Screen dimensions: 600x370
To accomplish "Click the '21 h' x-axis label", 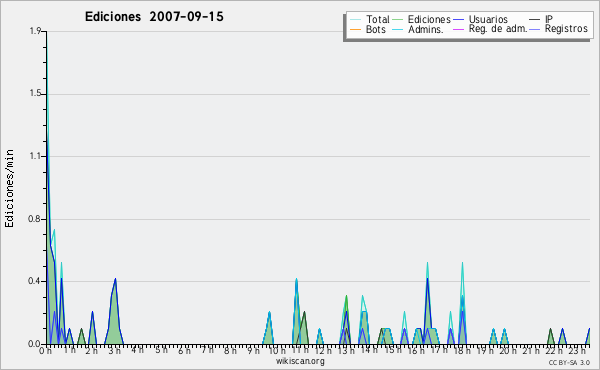I will coord(532,350).
